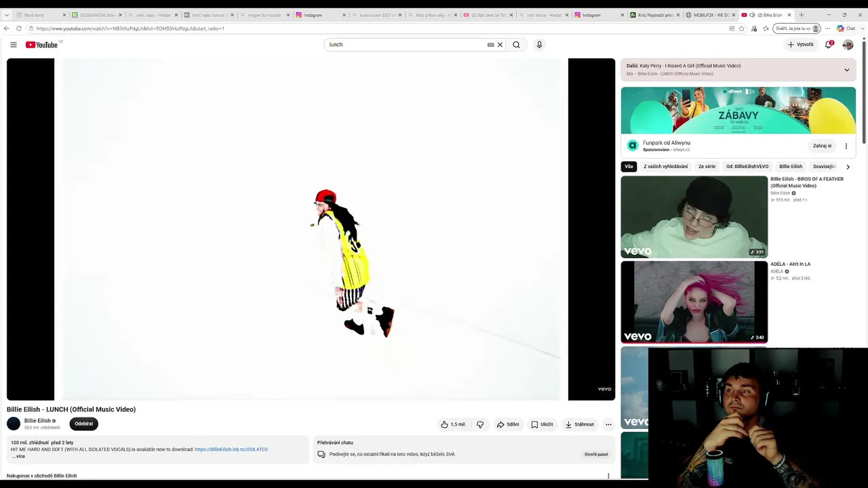Open YouTube notifications bell
Viewport: 868px width, 488px height.
pyautogui.click(x=829, y=45)
